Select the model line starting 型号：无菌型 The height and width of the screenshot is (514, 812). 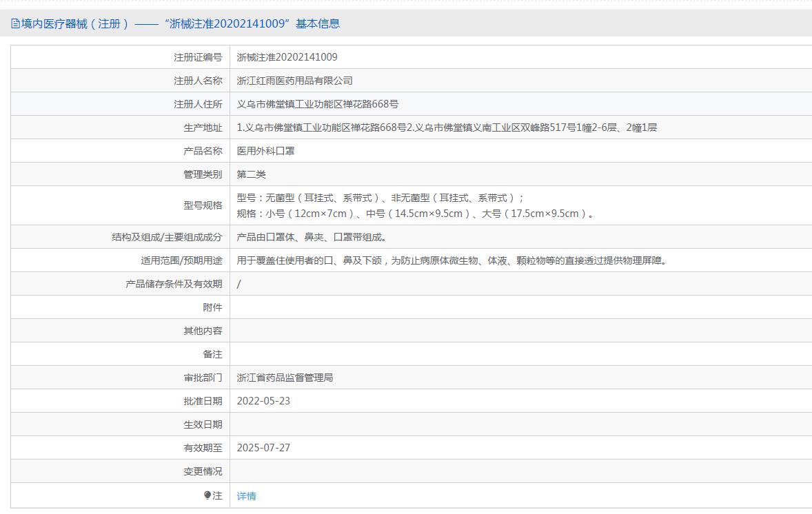pos(380,198)
